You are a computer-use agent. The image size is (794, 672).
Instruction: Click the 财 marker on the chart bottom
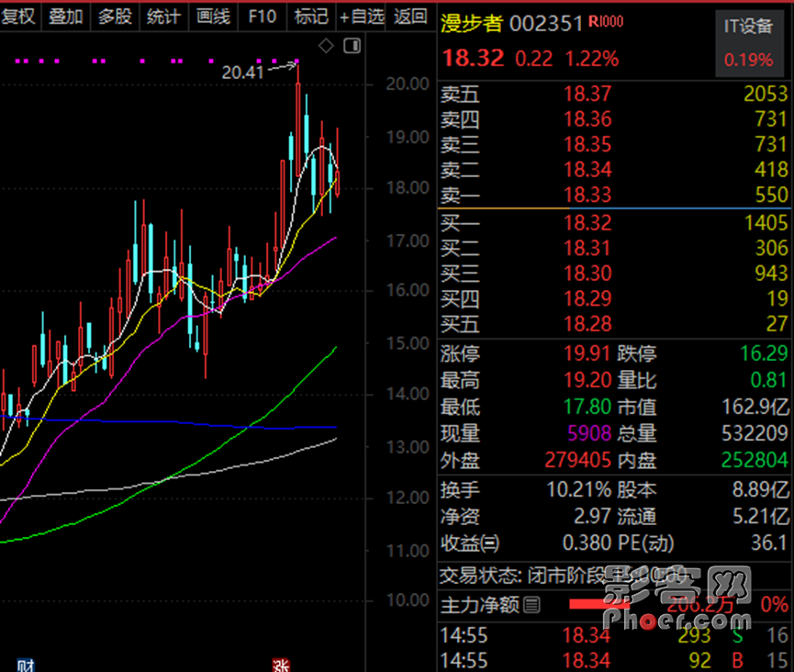click(26, 666)
